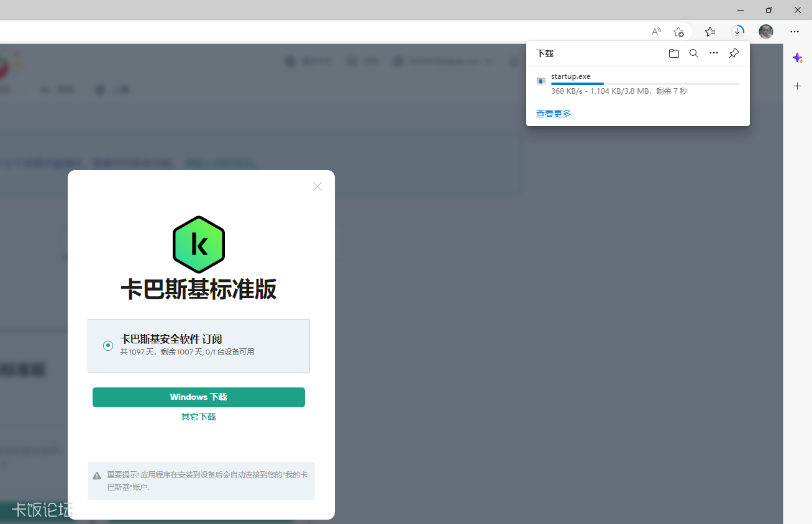Click the subscription days remaining text
The height and width of the screenshot is (524, 812).
click(187, 352)
